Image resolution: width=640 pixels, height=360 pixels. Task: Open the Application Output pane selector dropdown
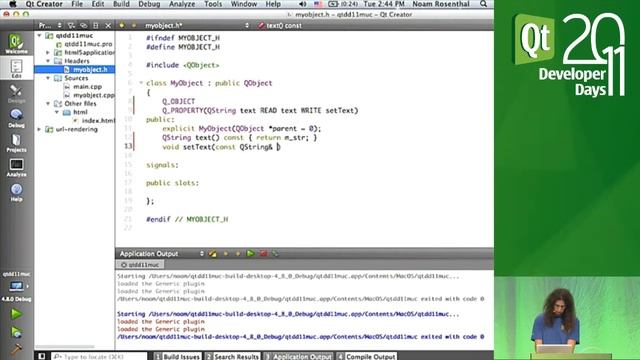tap(161, 253)
